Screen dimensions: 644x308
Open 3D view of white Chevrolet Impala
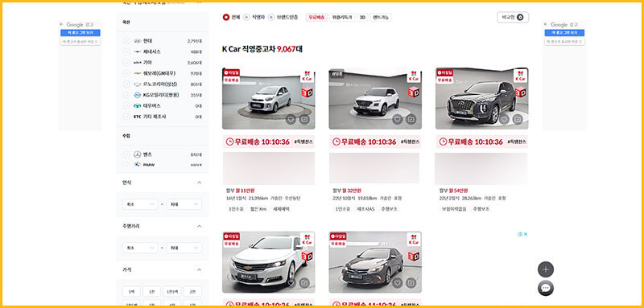coord(308,256)
